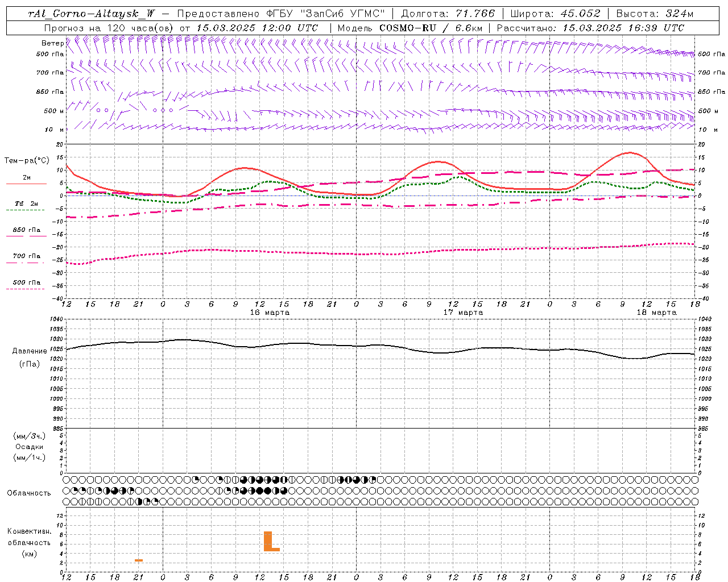The image size is (728, 582).
Task: Select the (мм/1ч.) precipitation unit
Action: [30, 458]
